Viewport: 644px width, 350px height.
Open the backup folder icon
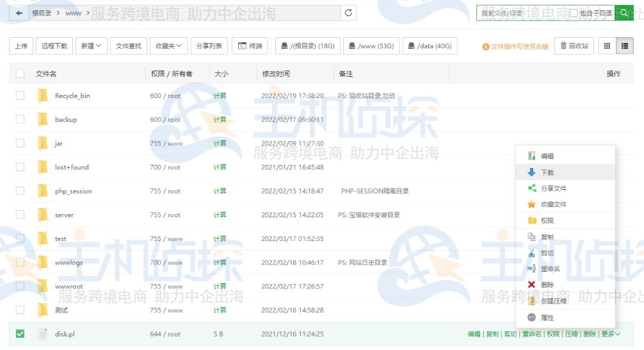[43, 119]
